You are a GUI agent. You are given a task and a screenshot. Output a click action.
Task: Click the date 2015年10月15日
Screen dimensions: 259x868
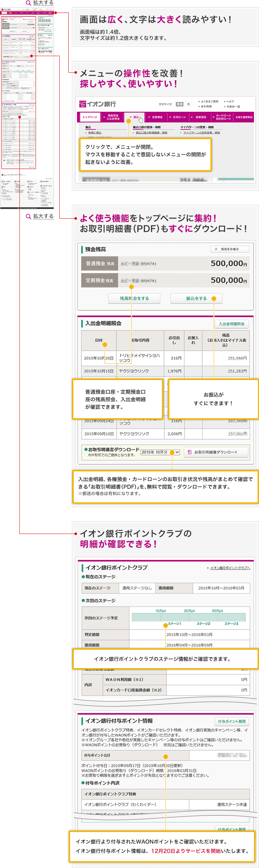tap(99, 371)
